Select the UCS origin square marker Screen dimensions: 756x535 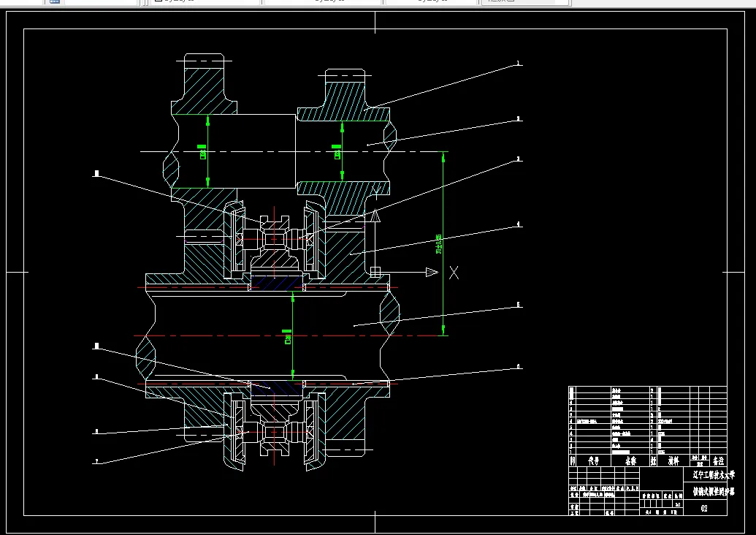(375, 272)
